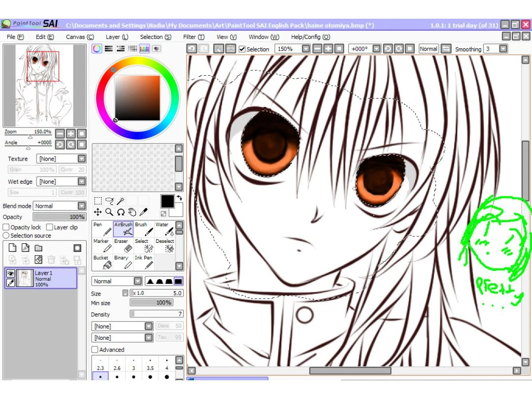The image size is (532, 399).
Task: Select the Rotate canvas tool
Action: tap(121, 212)
